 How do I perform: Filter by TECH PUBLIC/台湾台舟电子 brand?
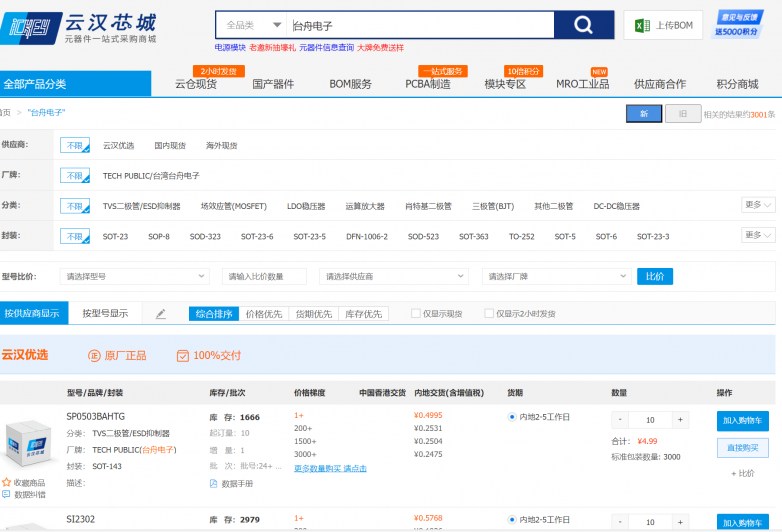coord(151,176)
